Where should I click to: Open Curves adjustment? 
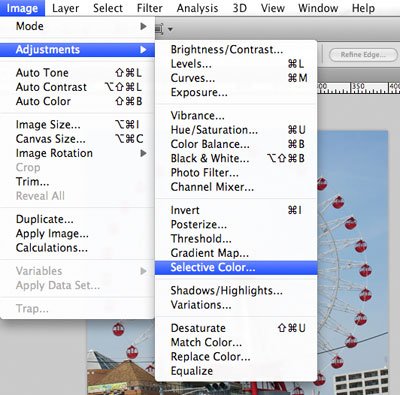(x=236, y=78)
